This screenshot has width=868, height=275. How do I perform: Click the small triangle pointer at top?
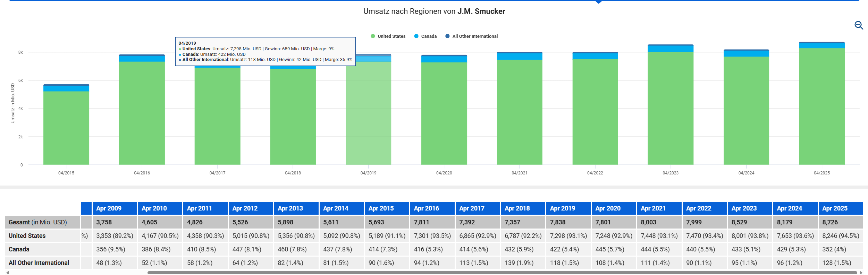[598, 2]
